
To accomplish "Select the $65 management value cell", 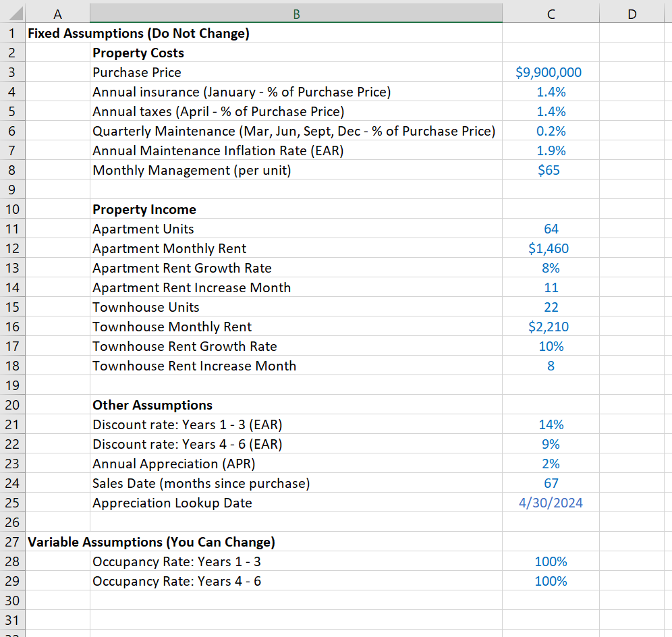I will pos(551,170).
